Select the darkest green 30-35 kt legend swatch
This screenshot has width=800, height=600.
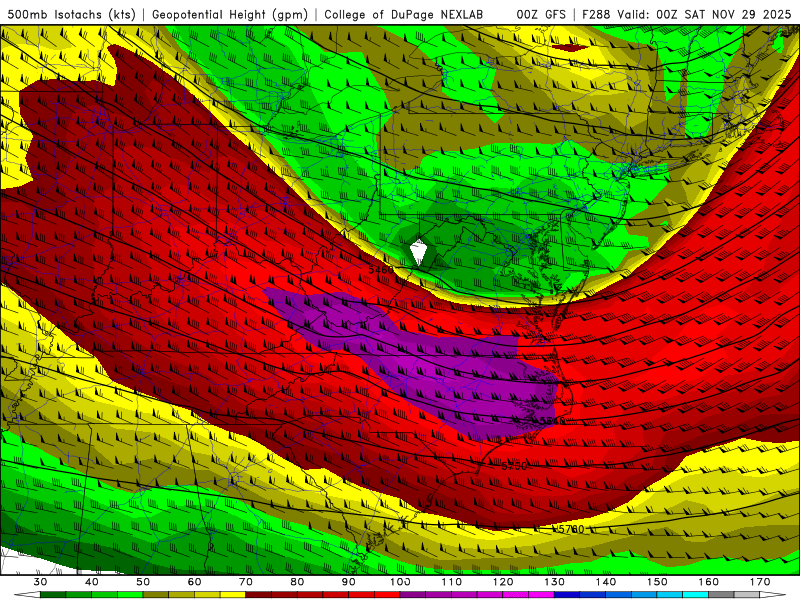coord(53,595)
